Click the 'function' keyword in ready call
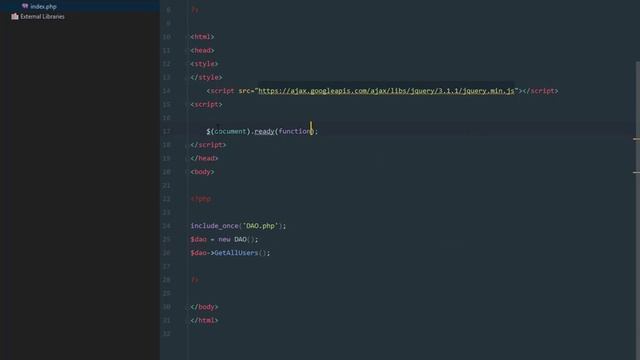The image size is (640, 360). pos(295,131)
